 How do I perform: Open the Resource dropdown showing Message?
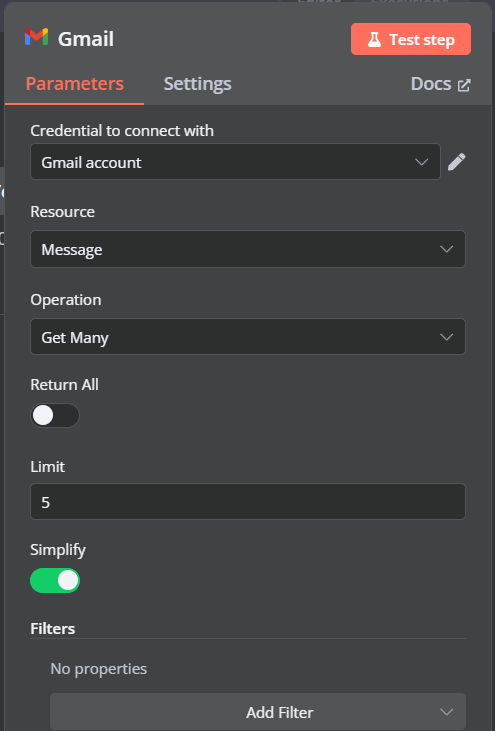248,249
